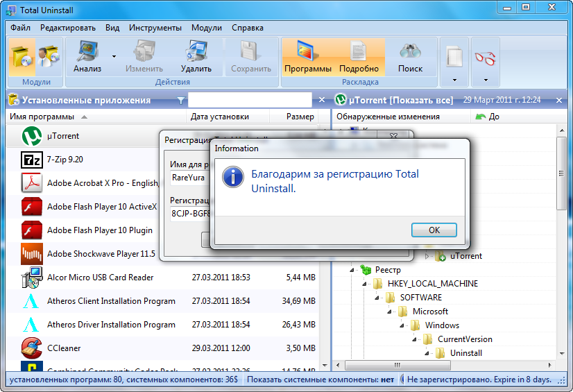Image resolution: width=573 pixels, height=392 pixels.
Task: Click the Изменить toolbar icon
Action: pos(144,57)
